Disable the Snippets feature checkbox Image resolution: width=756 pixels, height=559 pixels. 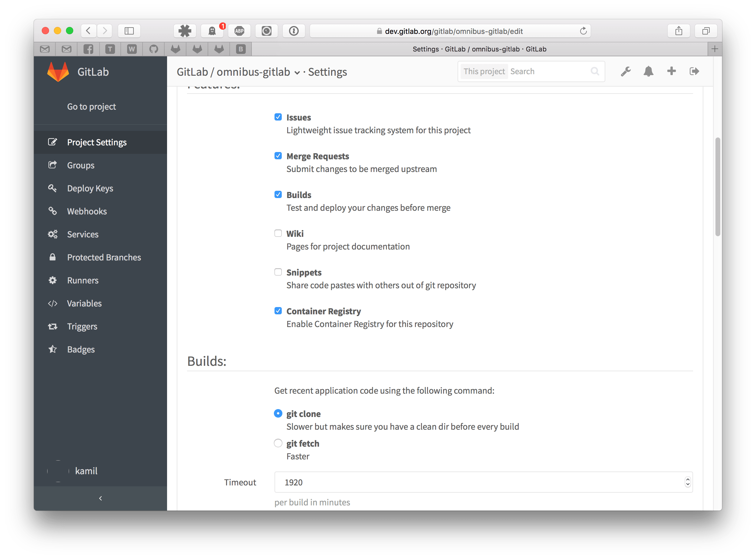click(x=278, y=272)
